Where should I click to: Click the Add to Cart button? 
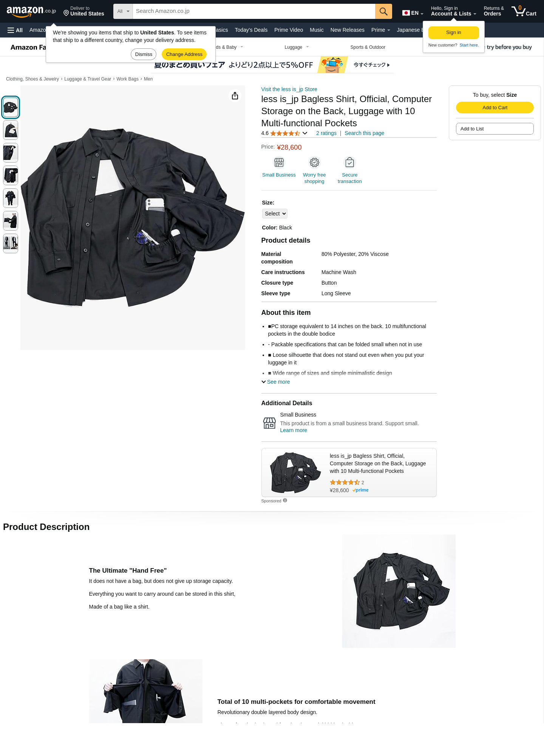pyautogui.click(x=495, y=108)
